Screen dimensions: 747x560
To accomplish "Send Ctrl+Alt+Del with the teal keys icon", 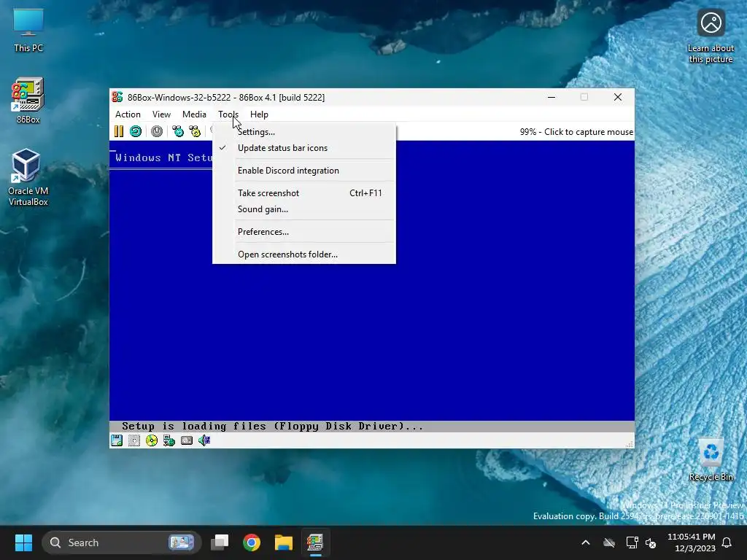I will [178, 131].
